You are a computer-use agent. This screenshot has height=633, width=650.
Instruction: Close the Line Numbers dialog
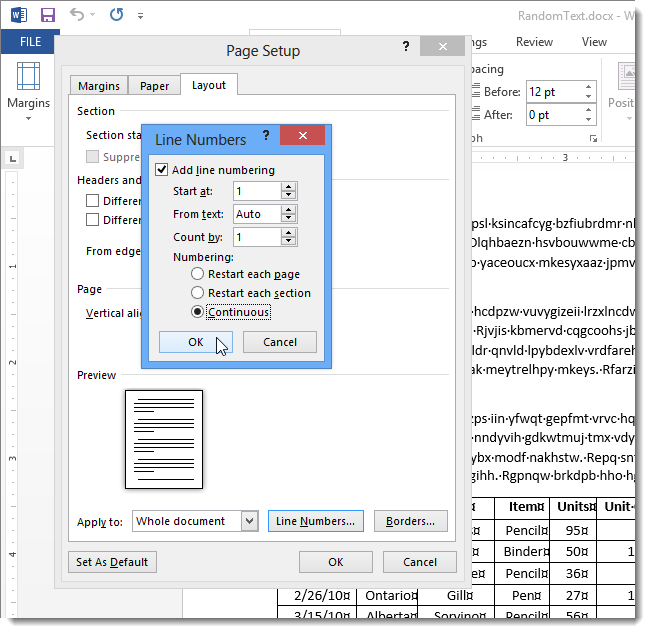(x=303, y=135)
